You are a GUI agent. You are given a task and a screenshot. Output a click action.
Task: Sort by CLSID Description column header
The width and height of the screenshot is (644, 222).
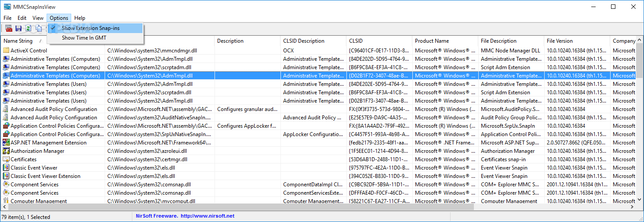pyautogui.click(x=314, y=41)
